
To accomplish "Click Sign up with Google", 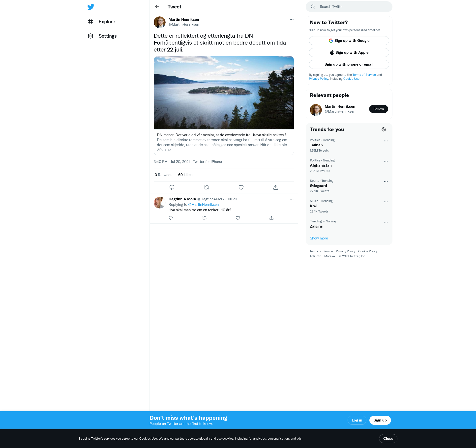I will 349,41.
